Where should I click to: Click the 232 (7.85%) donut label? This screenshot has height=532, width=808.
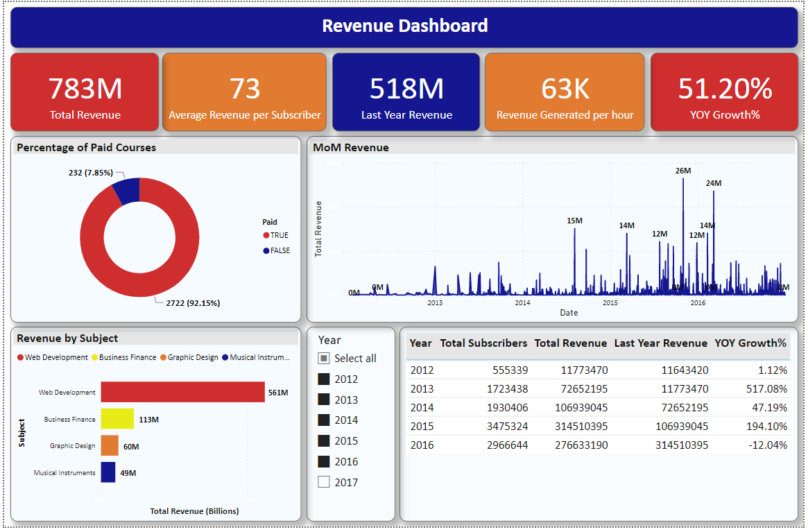91,173
